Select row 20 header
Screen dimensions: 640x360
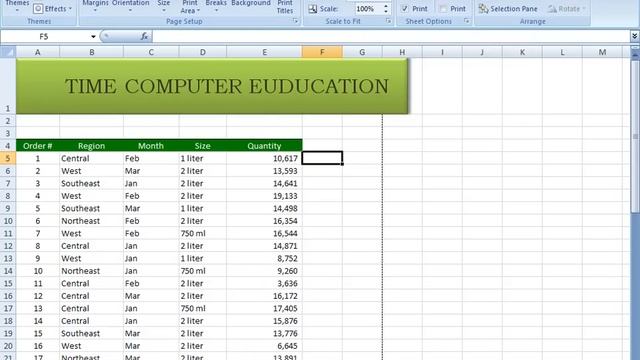pos(8,346)
